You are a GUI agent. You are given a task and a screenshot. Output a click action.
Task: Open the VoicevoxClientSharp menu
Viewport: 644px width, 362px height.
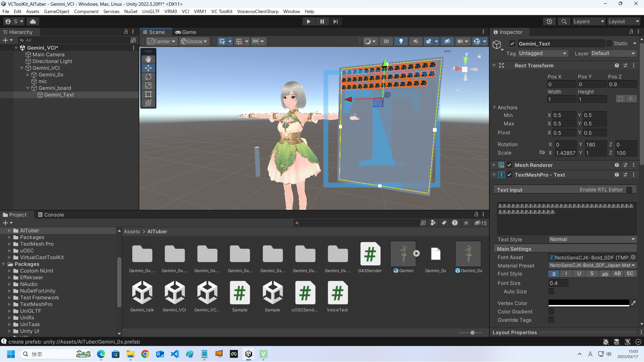[x=258, y=11]
